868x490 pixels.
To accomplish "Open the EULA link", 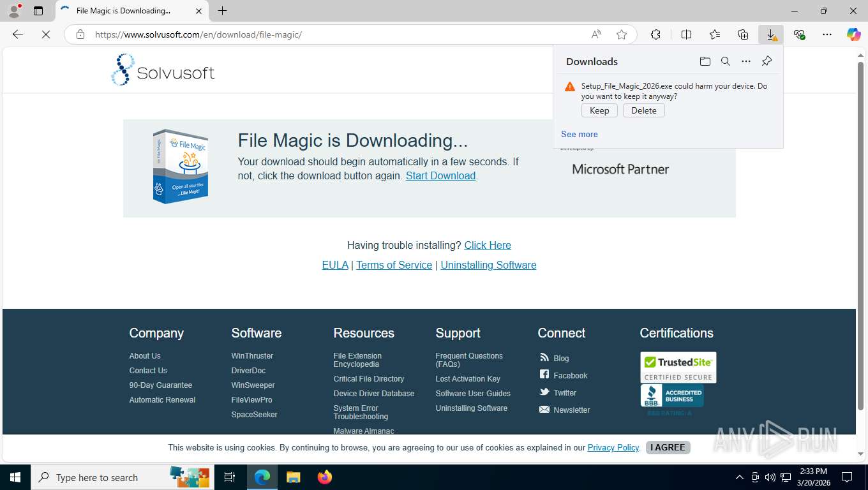I will [335, 265].
